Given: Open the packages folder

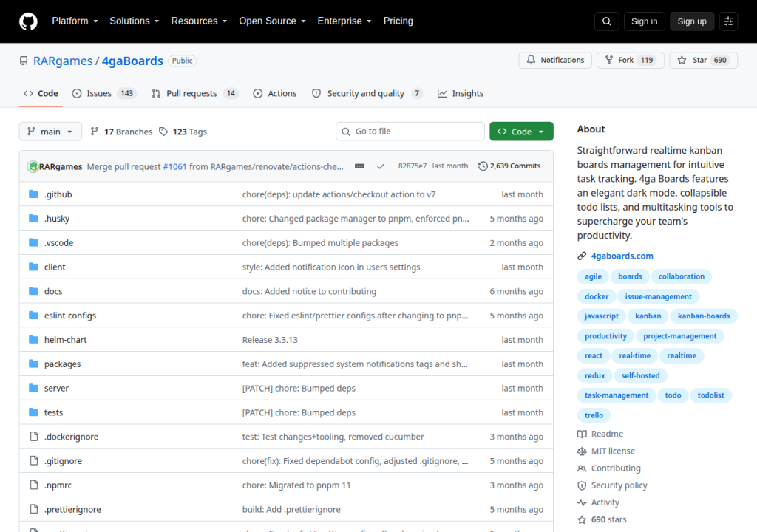Looking at the screenshot, I should point(62,364).
